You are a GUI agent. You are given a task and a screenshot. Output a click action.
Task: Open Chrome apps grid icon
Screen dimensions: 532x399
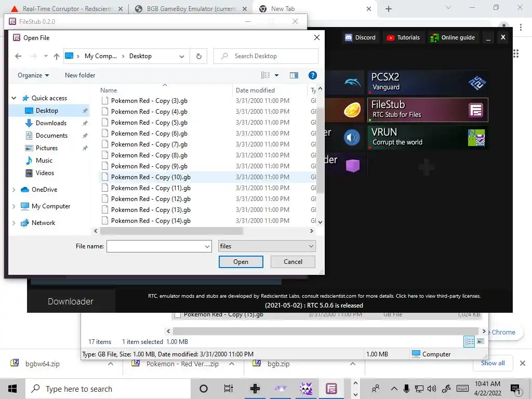[516, 54]
